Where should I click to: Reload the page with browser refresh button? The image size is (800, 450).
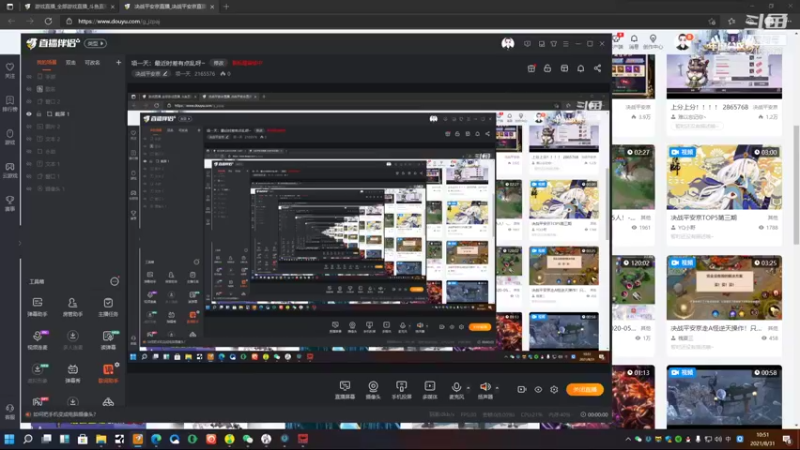coord(48,21)
